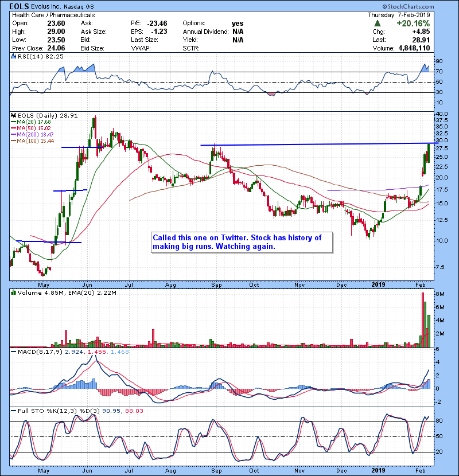Click the MACD(8,17,9) legend label
This screenshot has width=459, height=476.
[x=40, y=352]
